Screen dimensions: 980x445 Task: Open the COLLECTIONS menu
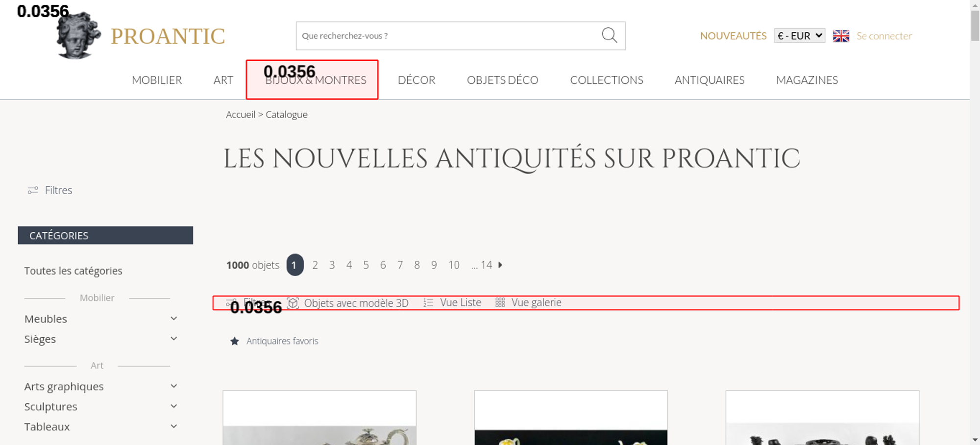(606, 80)
